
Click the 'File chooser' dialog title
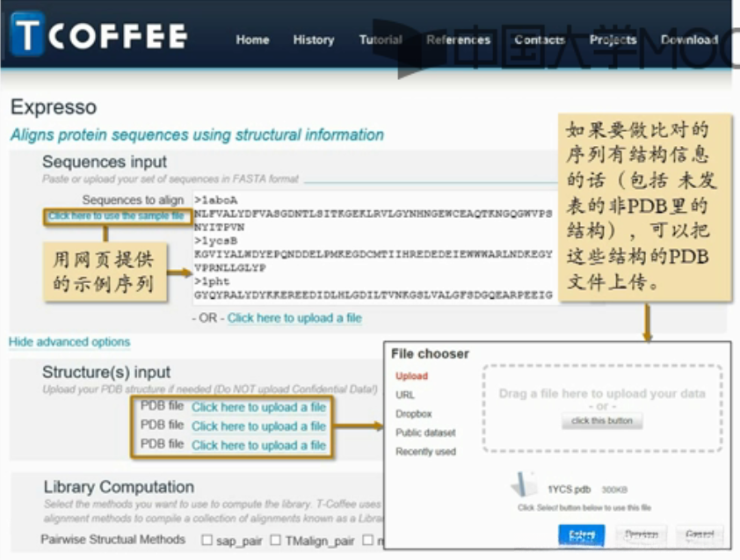click(430, 353)
